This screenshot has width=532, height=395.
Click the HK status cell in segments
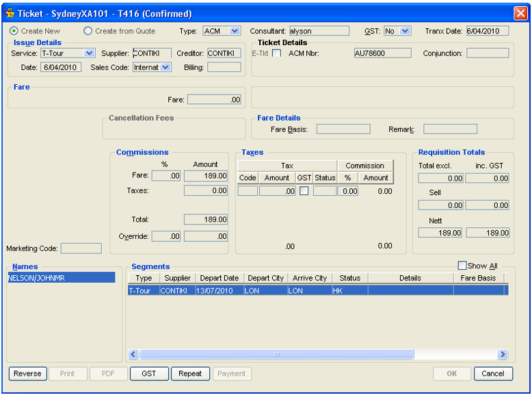(x=350, y=291)
